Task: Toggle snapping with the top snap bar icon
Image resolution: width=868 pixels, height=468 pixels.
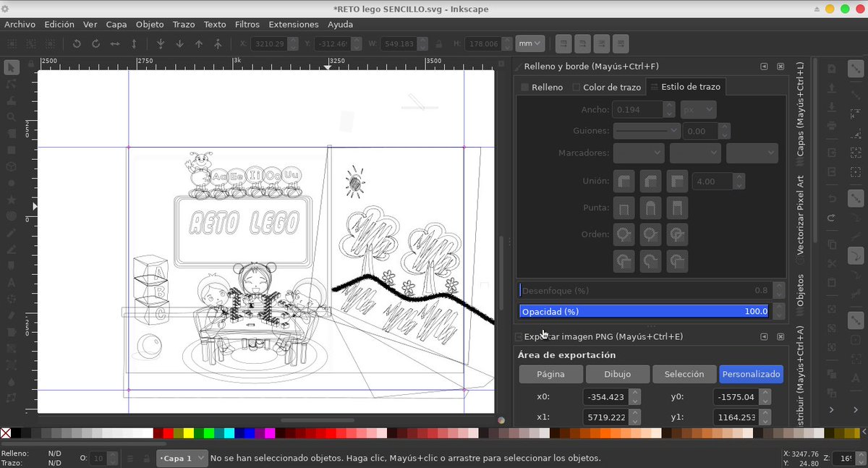Action: 856,69
